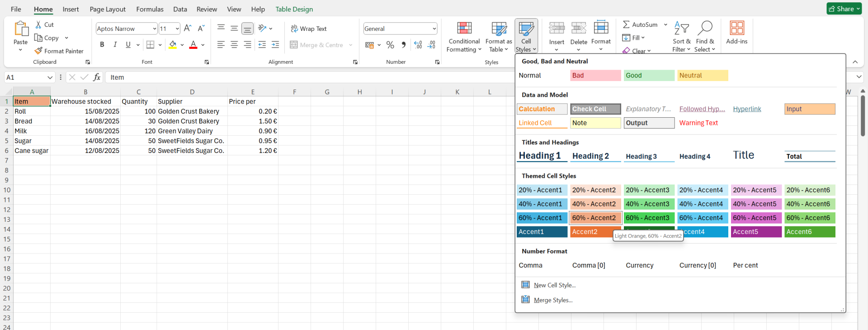Click the Insert Function fx icon
Image resolution: width=868 pixels, height=330 pixels.
coord(96,77)
